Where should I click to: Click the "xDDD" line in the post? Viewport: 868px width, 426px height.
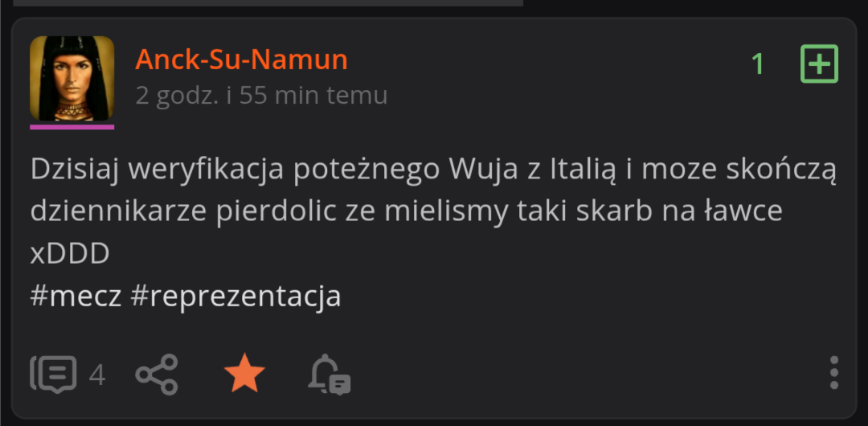(70, 254)
